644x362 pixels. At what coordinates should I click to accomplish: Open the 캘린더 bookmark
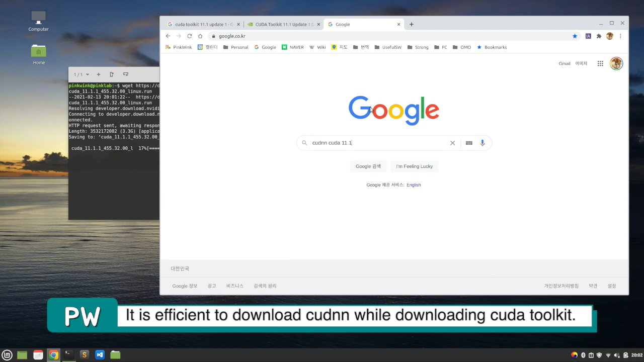coord(208,47)
